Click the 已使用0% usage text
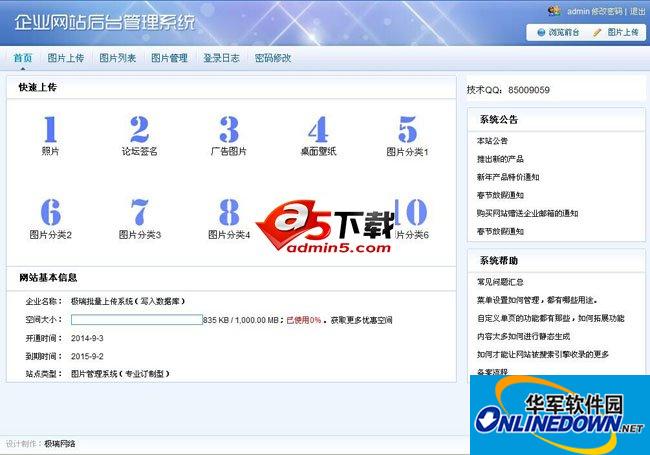650x455 pixels. click(x=304, y=320)
